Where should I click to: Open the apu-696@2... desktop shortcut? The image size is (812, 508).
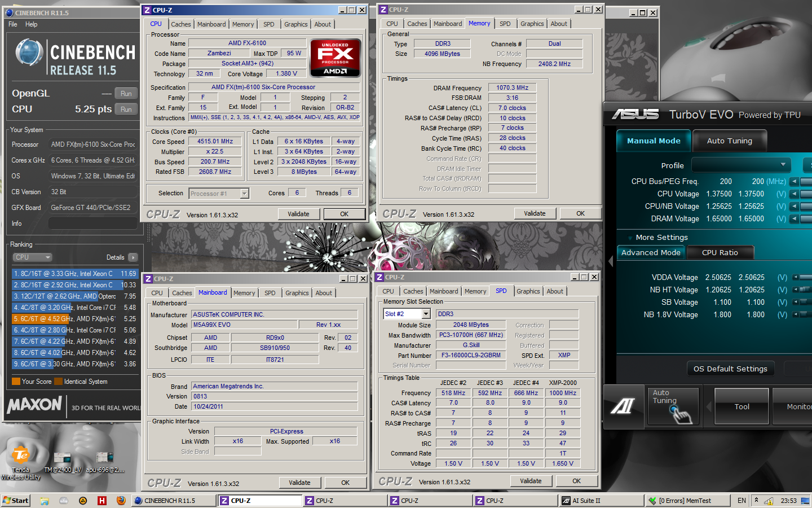click(105, 462)
